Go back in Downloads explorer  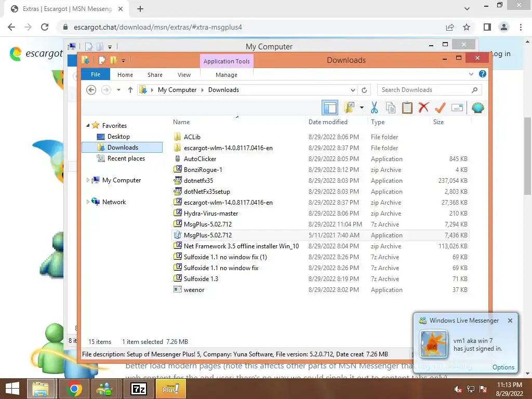tap(91, 90)
